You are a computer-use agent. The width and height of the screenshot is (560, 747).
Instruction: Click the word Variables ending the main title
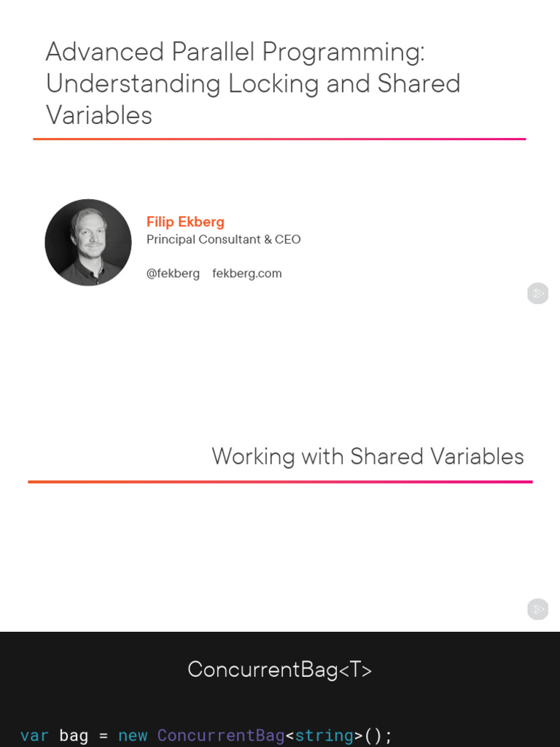[99, 115]
